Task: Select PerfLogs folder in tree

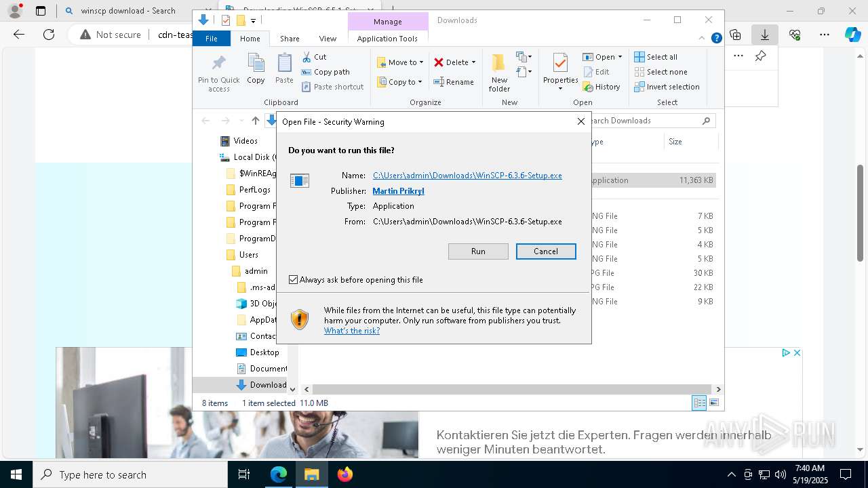Action: coord(254,190)
